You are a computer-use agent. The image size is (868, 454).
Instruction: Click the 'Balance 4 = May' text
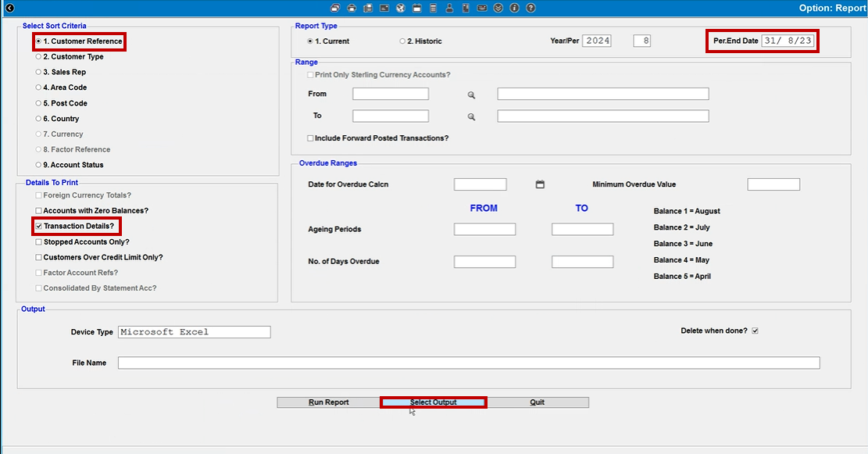point(681,260)
